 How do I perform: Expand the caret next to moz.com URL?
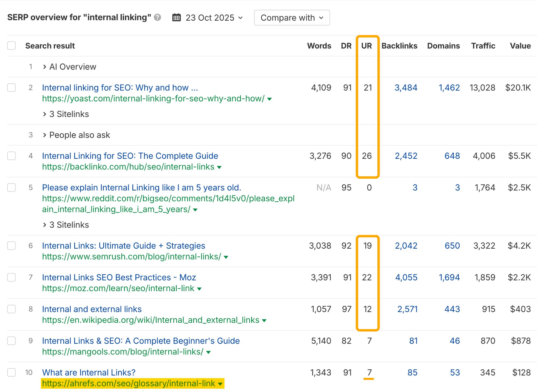tap(200, 288)
